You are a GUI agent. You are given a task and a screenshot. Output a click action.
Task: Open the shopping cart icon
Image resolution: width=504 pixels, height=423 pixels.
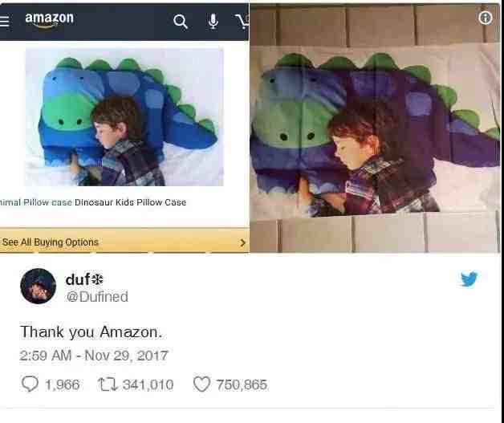coord(242,22)
